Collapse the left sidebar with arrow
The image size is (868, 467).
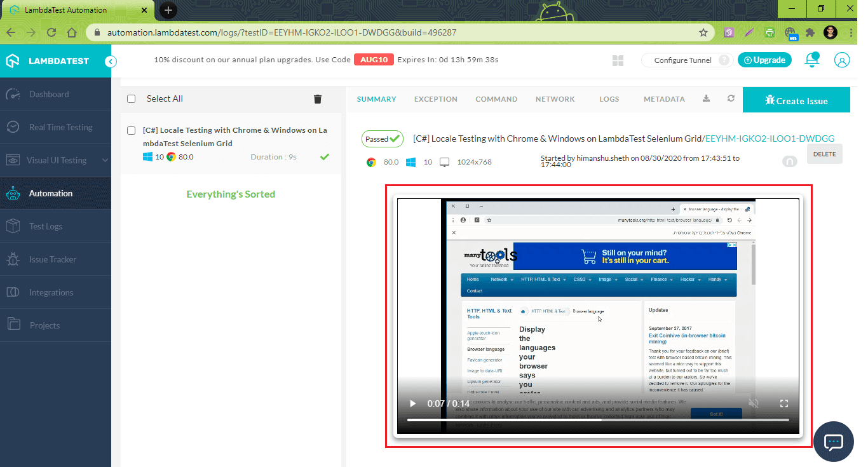(x=111, y=62)
